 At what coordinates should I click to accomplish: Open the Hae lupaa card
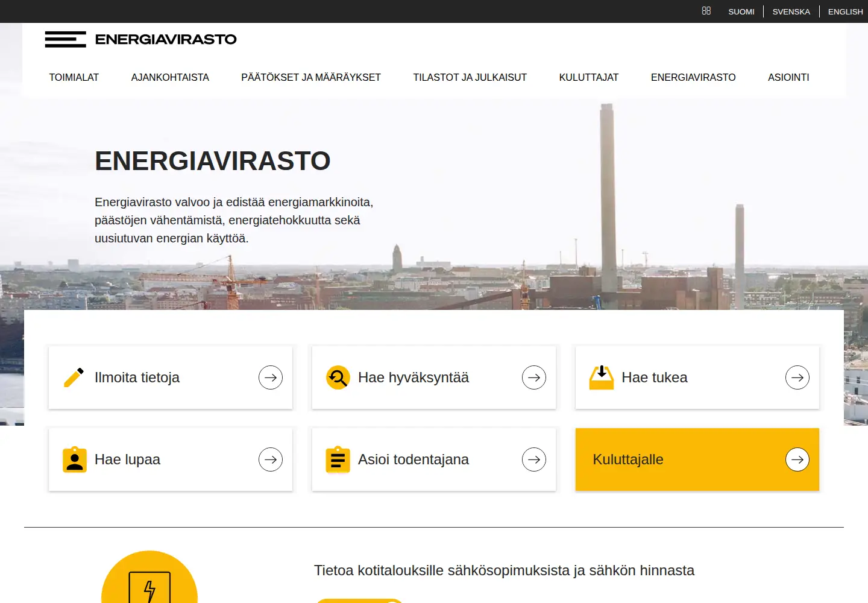(171, 459)
